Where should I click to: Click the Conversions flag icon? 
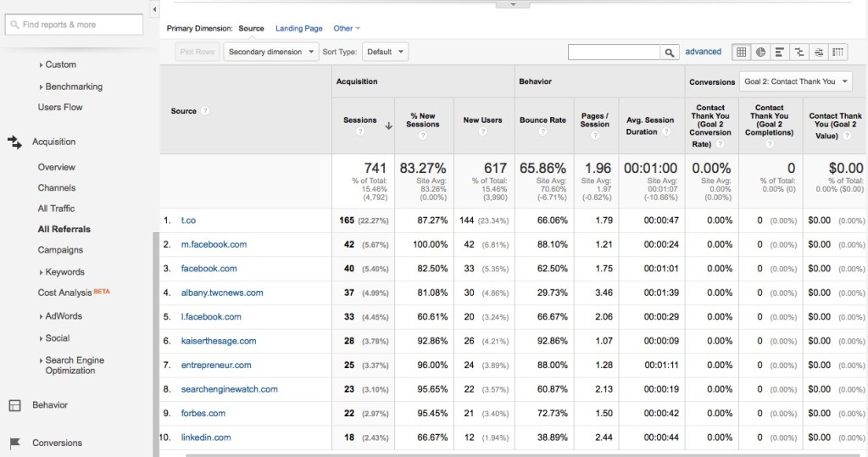pyautogui.click(x=15, y=443)
